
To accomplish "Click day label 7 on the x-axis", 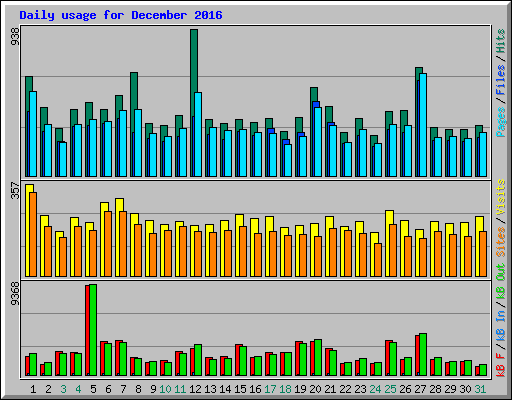I will (123, 389).
